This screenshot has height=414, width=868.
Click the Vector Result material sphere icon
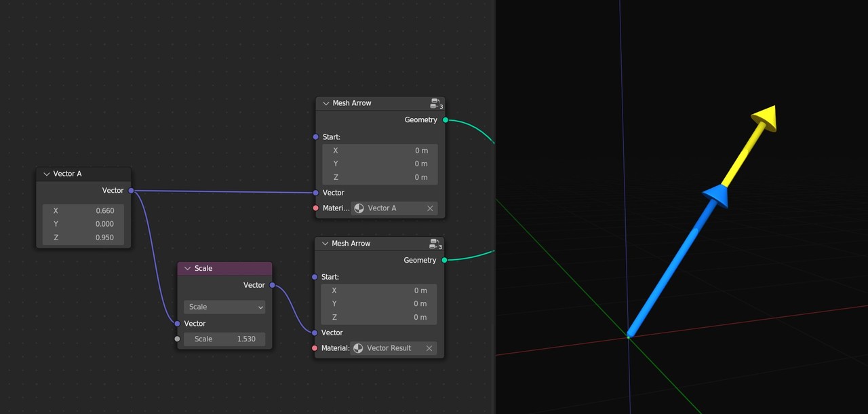click(x=358, y=348)
